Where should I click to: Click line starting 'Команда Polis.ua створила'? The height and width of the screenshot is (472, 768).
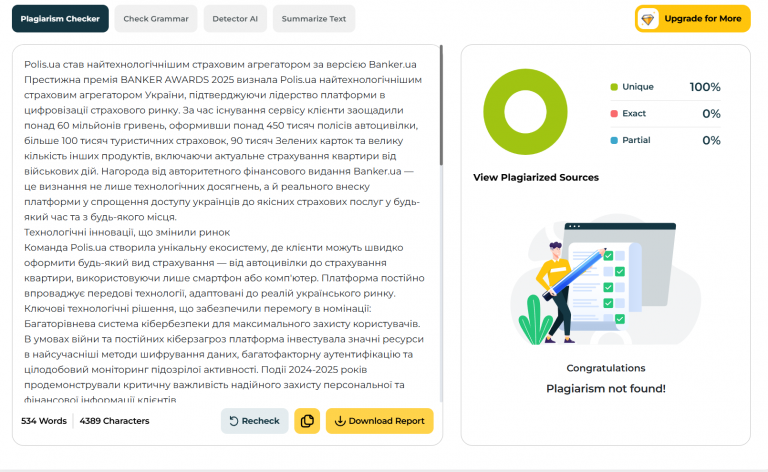tap(214, 247)
